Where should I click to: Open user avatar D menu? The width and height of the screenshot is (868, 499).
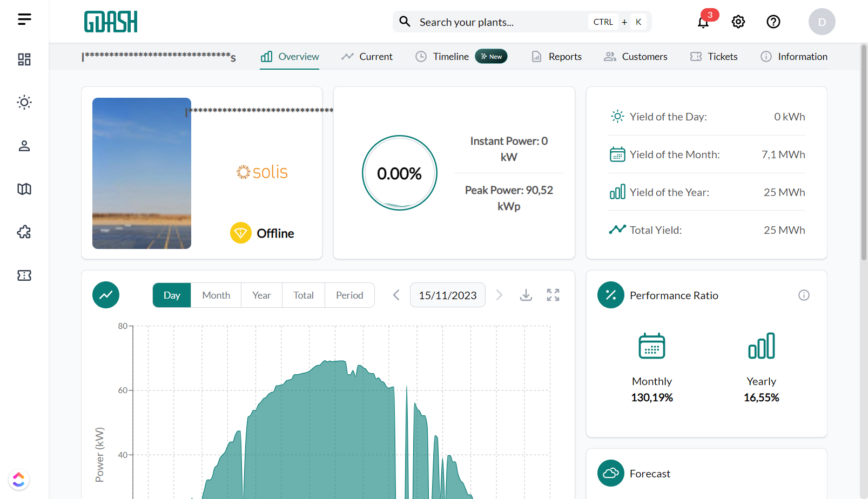point(822,22)
